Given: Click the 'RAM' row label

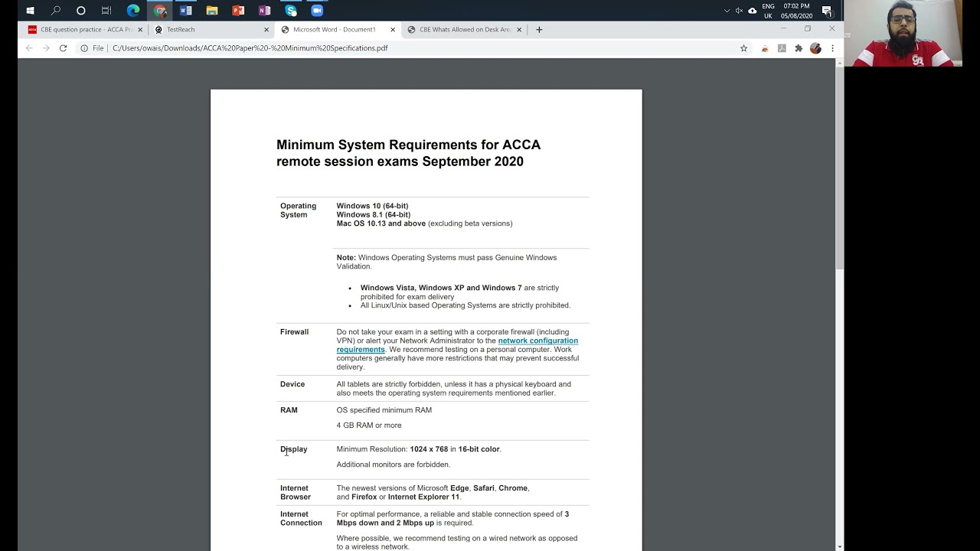Looking at the screenshot, I should [x=289, y=410].
